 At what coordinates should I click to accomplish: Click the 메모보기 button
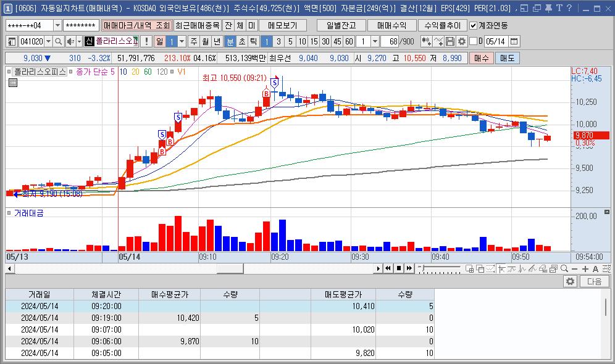pos(283,25)
